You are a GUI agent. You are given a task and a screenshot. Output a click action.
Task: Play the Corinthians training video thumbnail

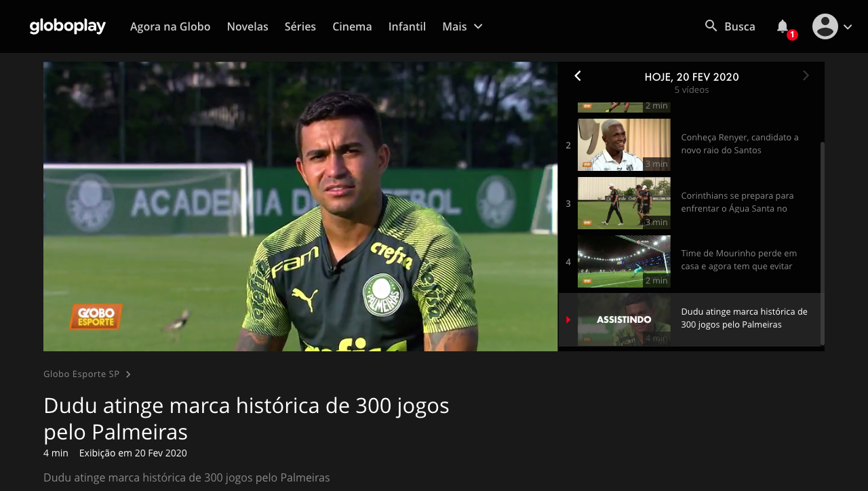[x=624, y=203]
